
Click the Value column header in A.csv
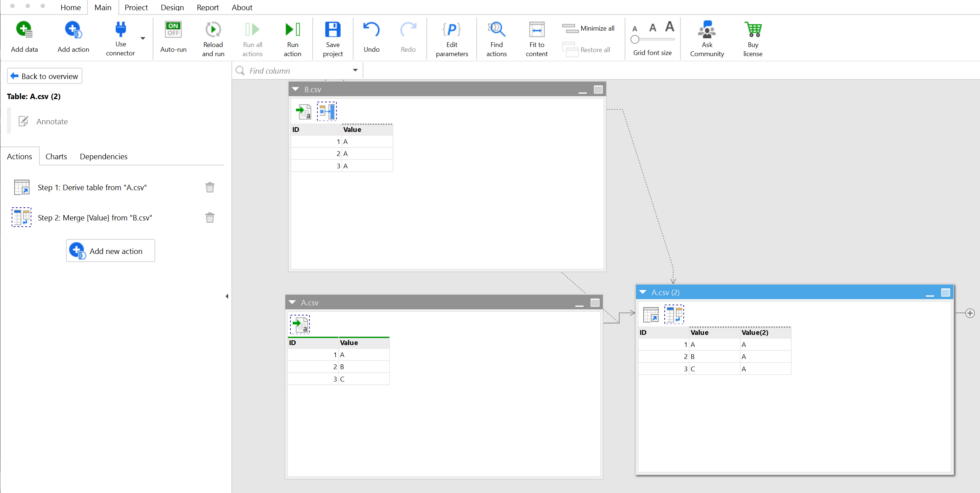(x=364, y=343)
